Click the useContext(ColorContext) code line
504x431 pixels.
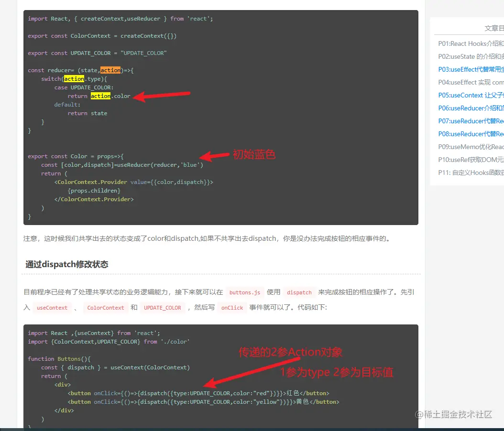click(115, 367)
